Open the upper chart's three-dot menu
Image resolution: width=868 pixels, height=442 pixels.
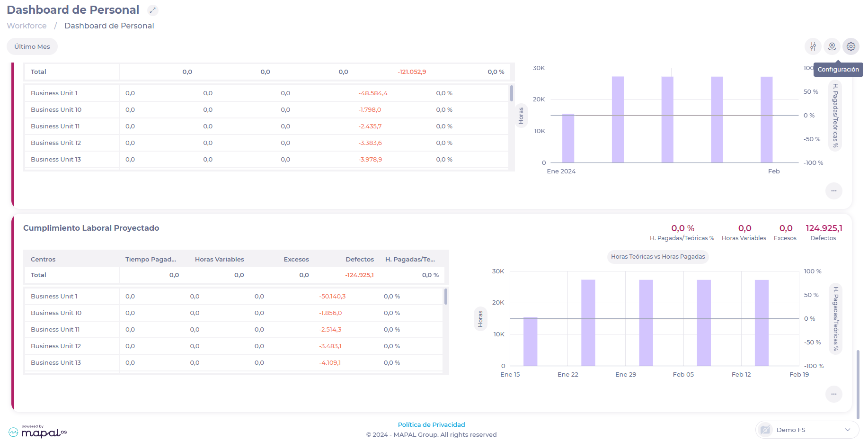[833, 191]
